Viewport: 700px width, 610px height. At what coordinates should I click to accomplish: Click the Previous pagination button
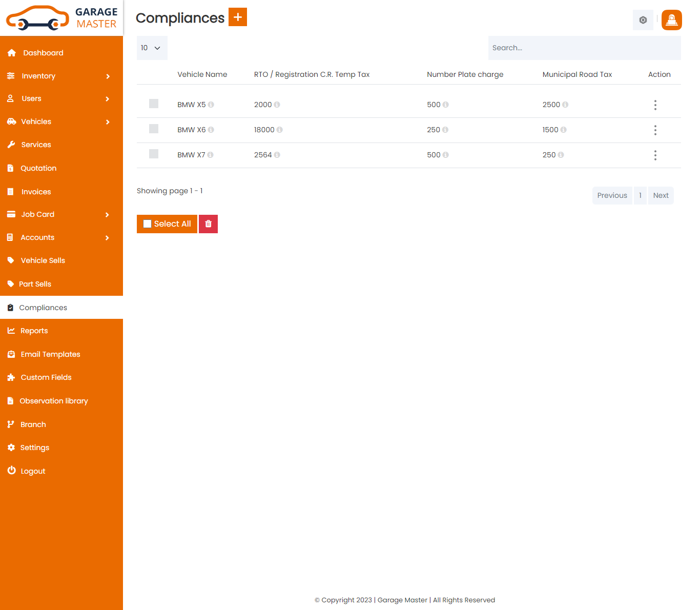click(612, 195)
